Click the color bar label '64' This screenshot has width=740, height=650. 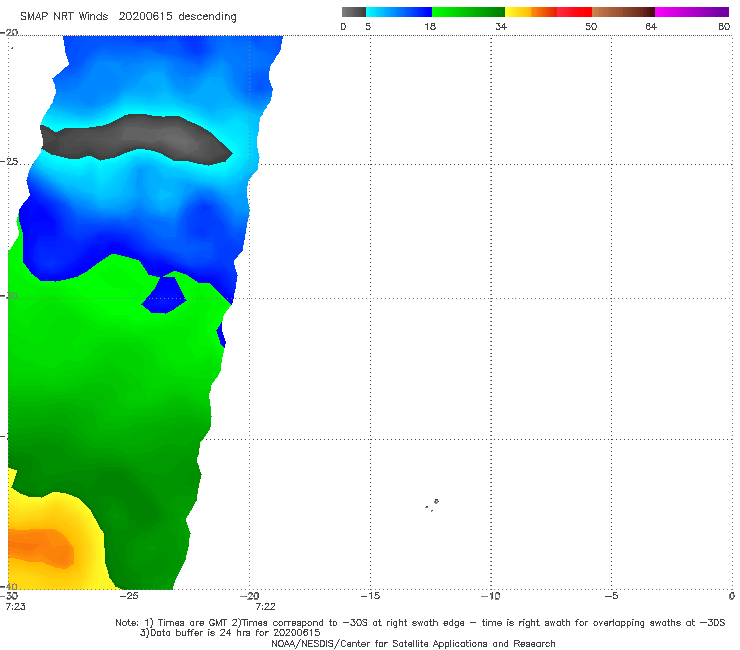coord(651,26)
